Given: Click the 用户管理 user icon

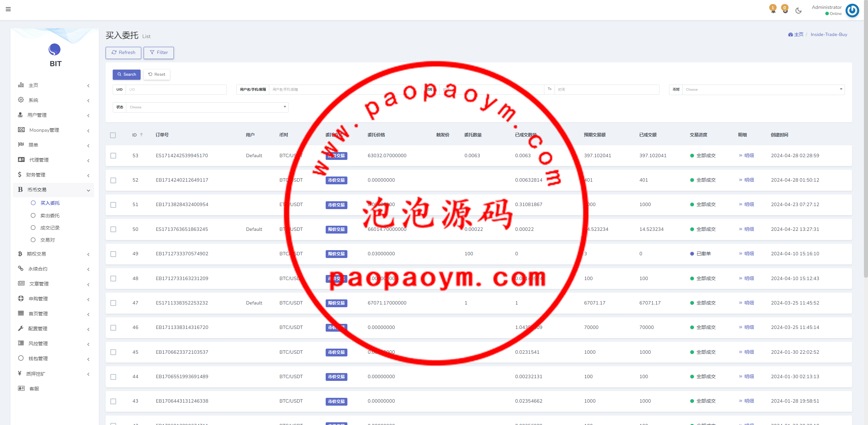Looking at the screenshot, I should (x=20, y=115).
